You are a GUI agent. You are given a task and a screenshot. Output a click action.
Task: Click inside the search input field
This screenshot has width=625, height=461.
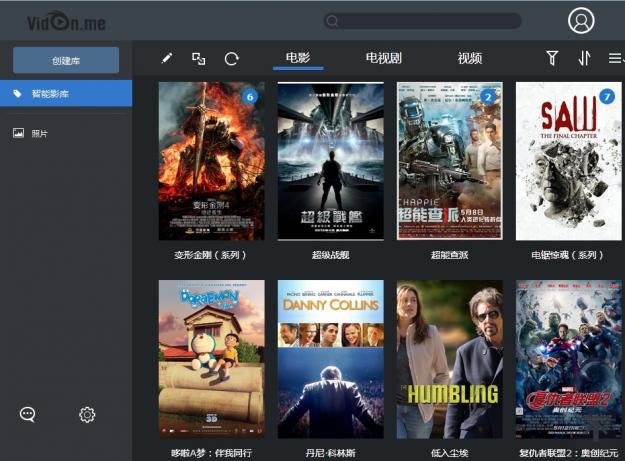(423, 21)
